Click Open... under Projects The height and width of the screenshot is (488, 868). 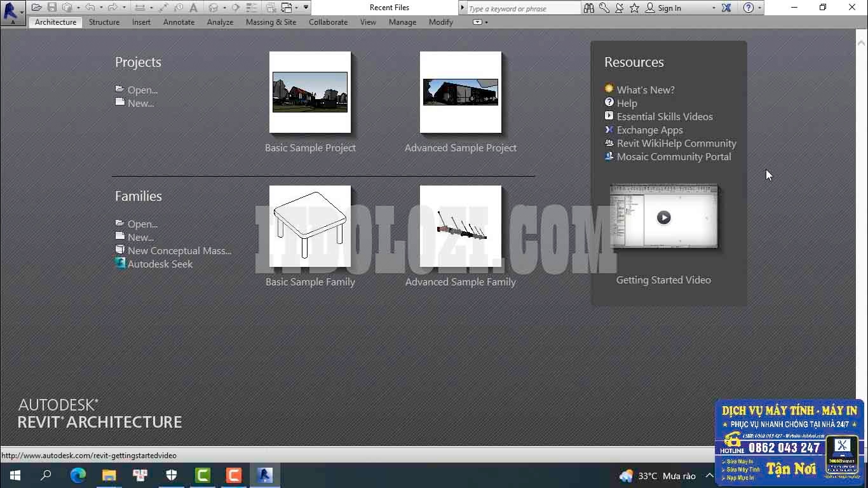[x=142, y=90]
